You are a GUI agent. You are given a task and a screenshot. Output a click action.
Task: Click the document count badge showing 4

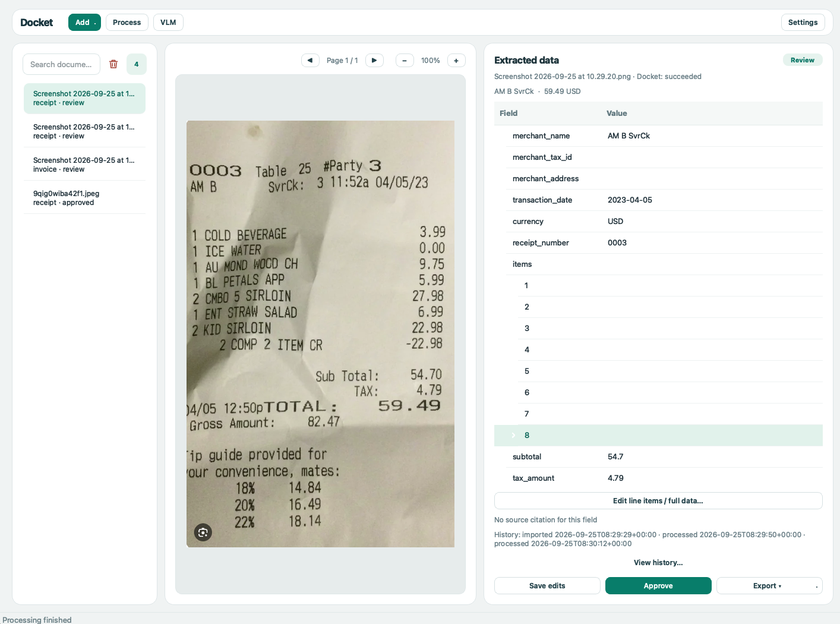137,64
